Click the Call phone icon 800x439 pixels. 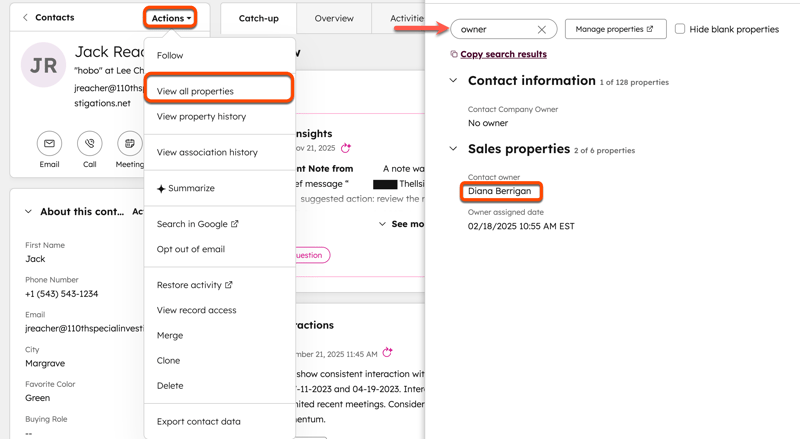pyautogui.click(x=90, y=143)
